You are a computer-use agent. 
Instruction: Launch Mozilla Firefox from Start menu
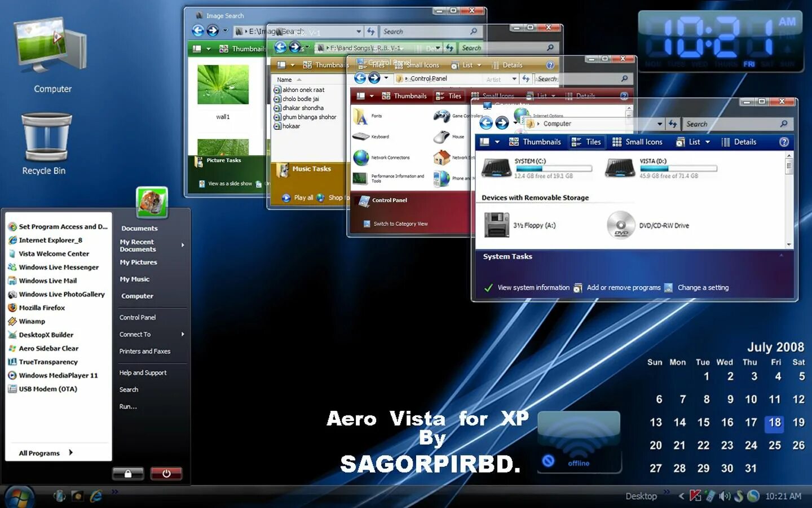pyautogui.click(x=37, y=308)
